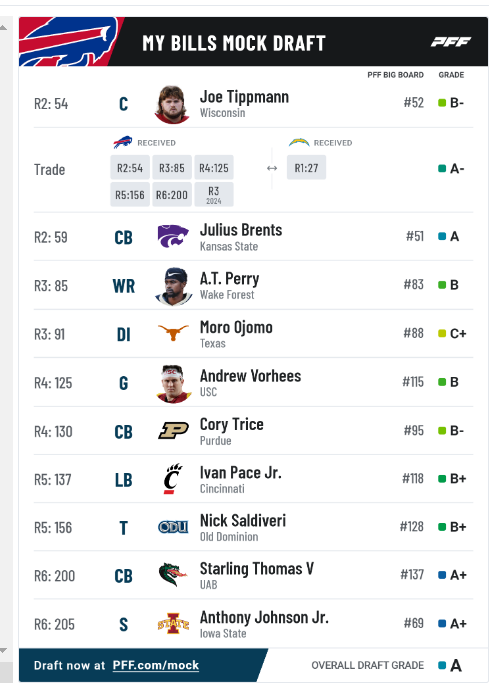The image size is (490, 687).
Task: Open the PFF.com/mock link
Action: coord(156,665)
